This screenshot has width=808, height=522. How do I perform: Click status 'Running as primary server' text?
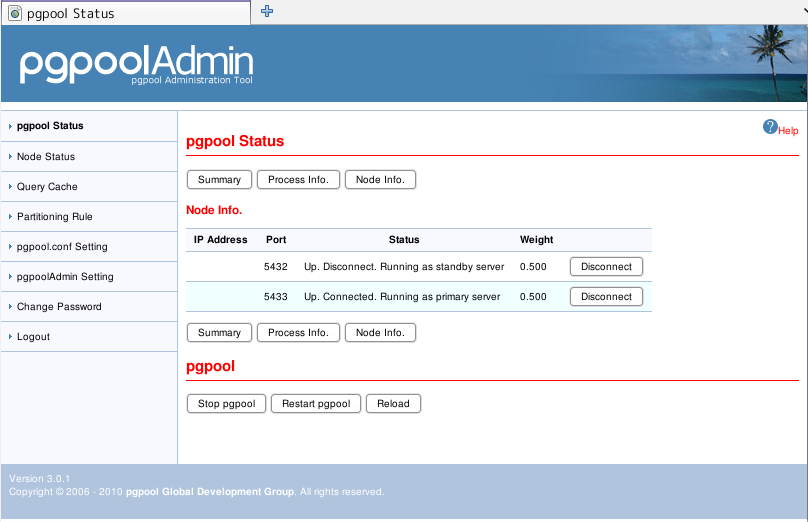(x=440, y=296)
